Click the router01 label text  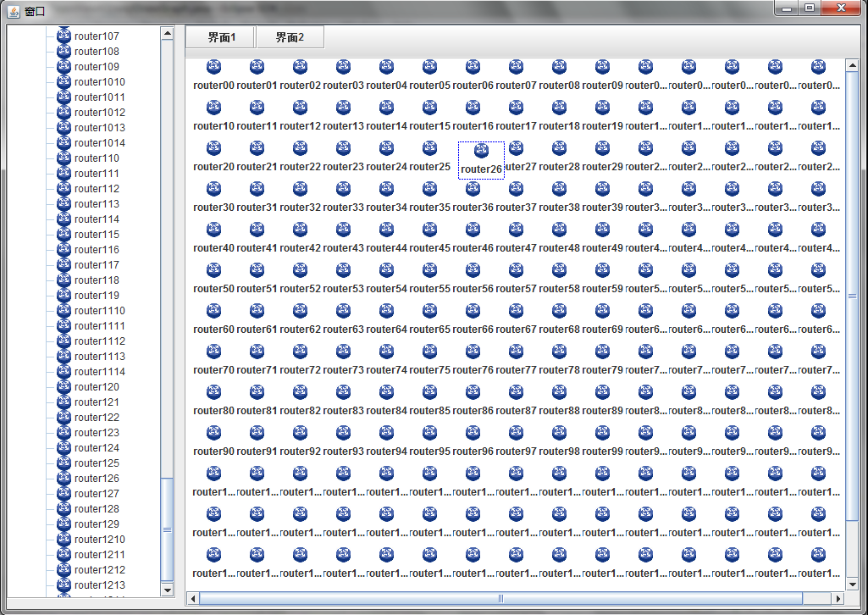point(257,86)
